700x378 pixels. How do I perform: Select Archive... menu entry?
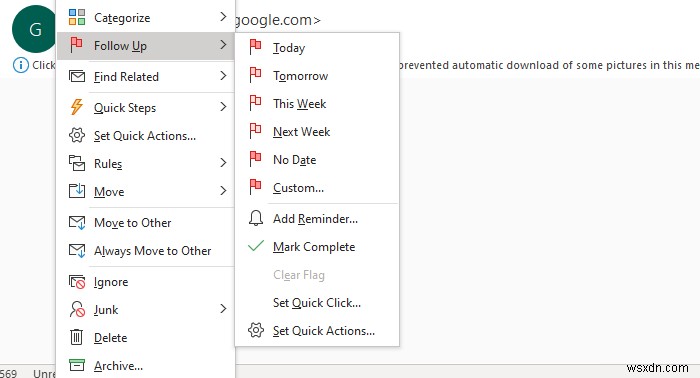point(146,366)
